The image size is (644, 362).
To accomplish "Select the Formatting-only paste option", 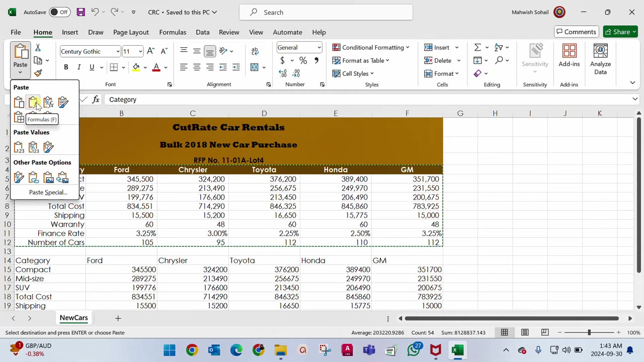I will [19, 177].
